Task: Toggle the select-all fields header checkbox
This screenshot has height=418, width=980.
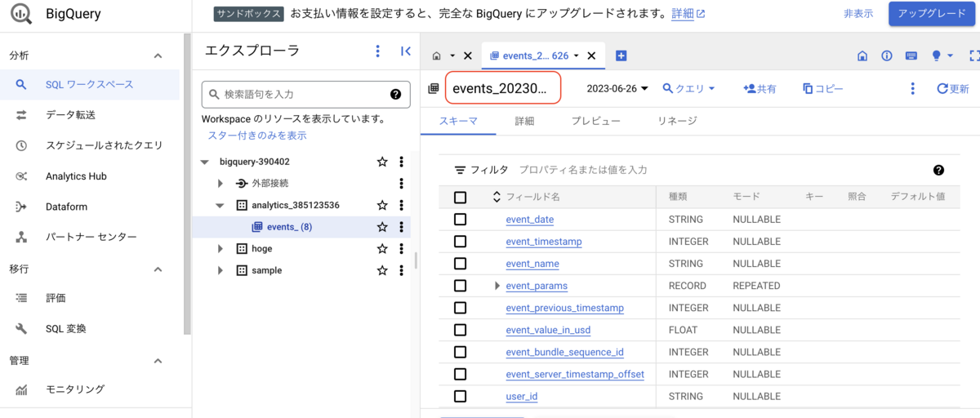Action: point(460,197)
